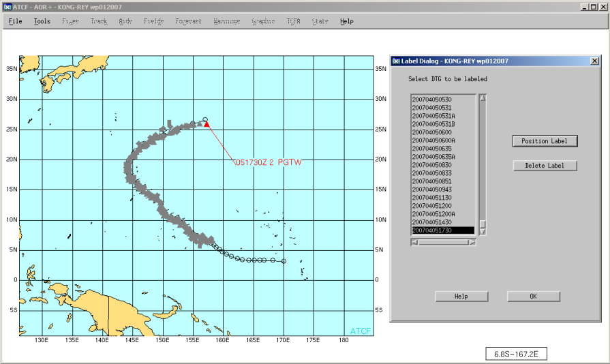Click the vertical scrollbar up arrow in DTG list
The height and width of the screenshot is (364, 610).
[483, 97]
